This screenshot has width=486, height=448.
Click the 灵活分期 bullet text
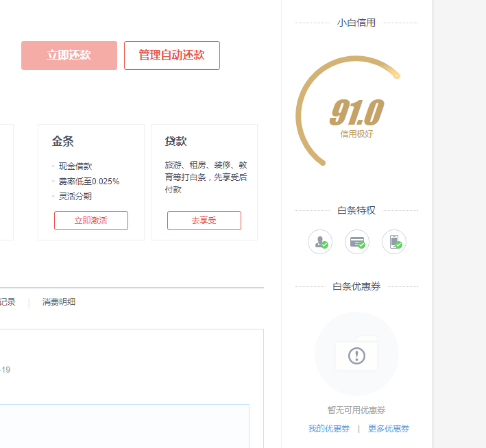(75, 196)
